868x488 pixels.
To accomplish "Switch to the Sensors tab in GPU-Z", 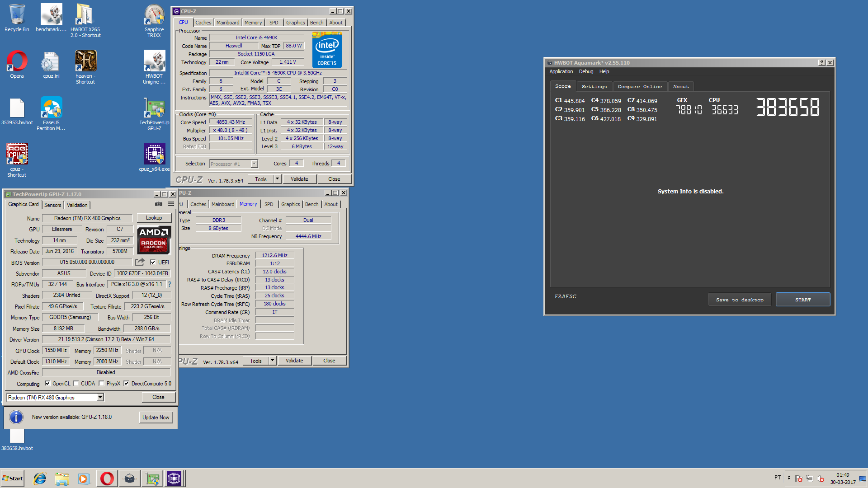I will click(x=52, y=205).
